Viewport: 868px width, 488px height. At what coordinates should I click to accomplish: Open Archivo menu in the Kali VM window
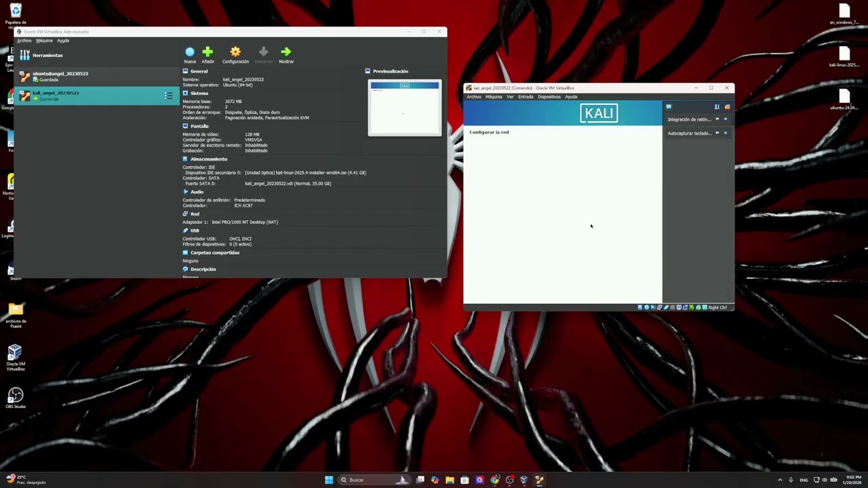(474, 97)
